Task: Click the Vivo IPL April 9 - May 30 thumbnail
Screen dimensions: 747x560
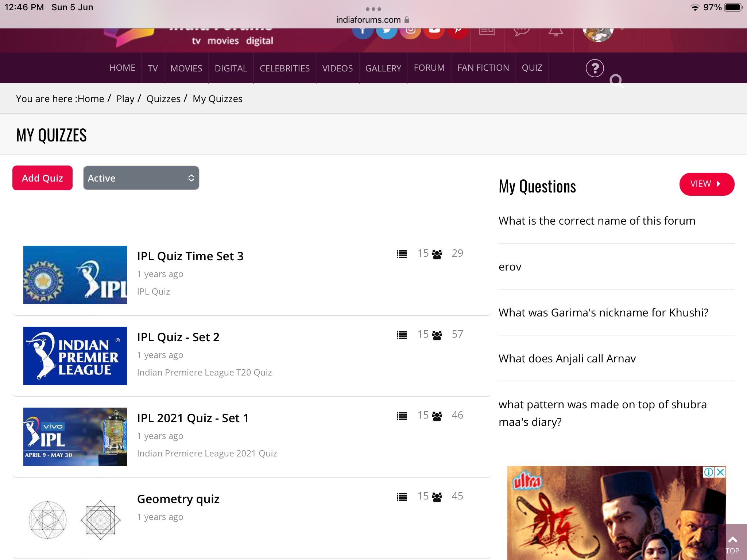Action: pos(75,437)
